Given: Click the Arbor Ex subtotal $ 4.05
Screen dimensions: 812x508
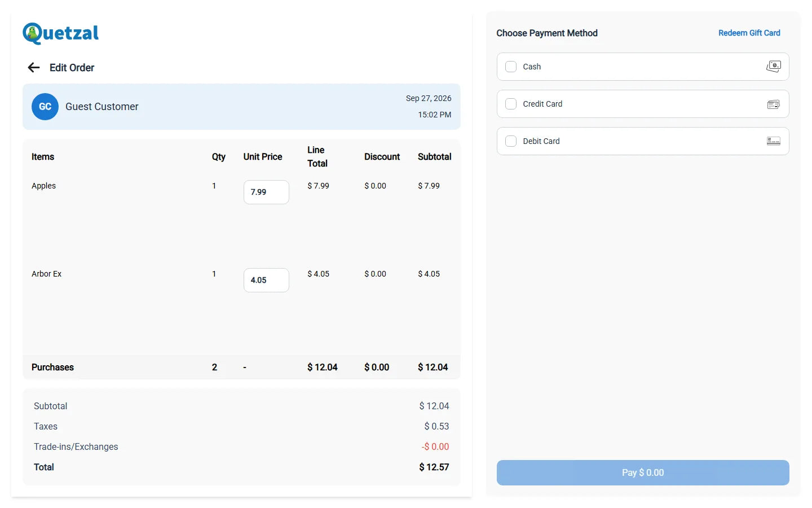Looking at the screenshot, I should pos(429,274).
